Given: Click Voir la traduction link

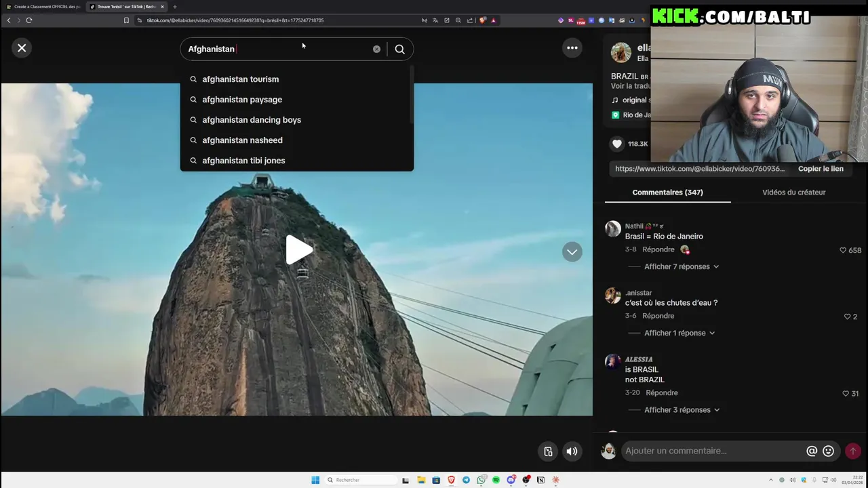Looking at the screenshot, I should 631,86.
